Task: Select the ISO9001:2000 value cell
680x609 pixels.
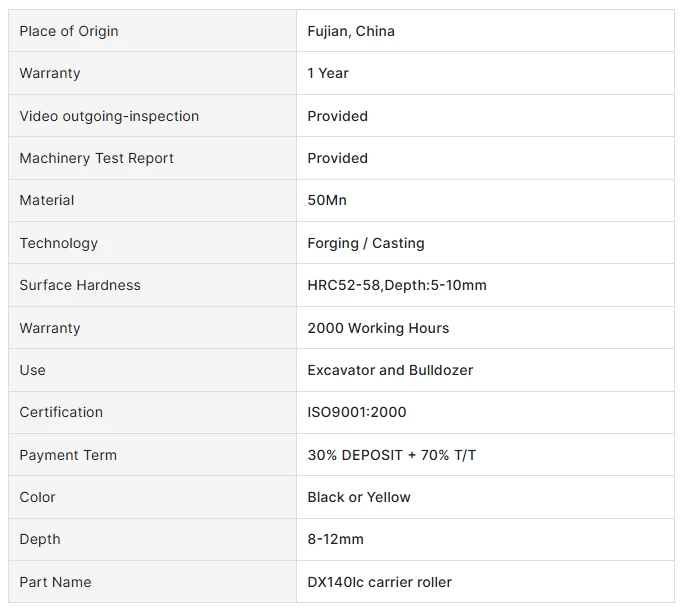Action: pyautogui.click(x=485, y=412)
